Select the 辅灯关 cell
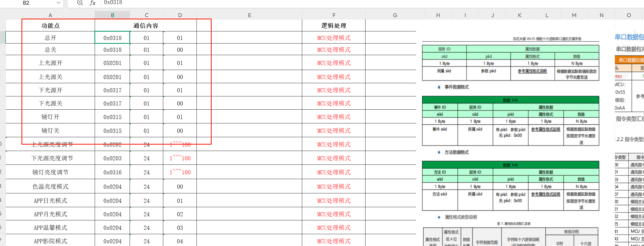The image size is (644, 246). 50,131
